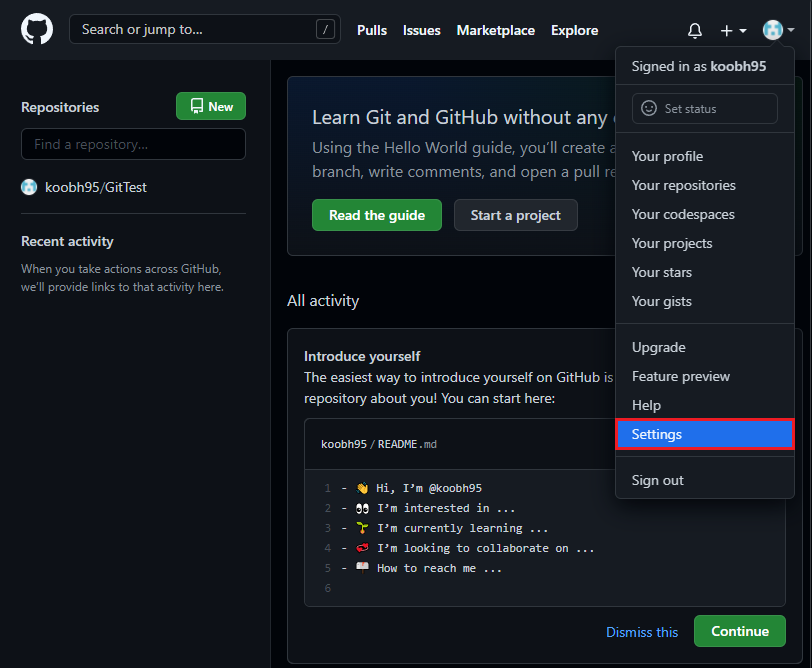Image resolution: width=812 pixels, height=668 pixels.
Task: Click the 'Repositories' sidebar heading
Action: (60, 107)
